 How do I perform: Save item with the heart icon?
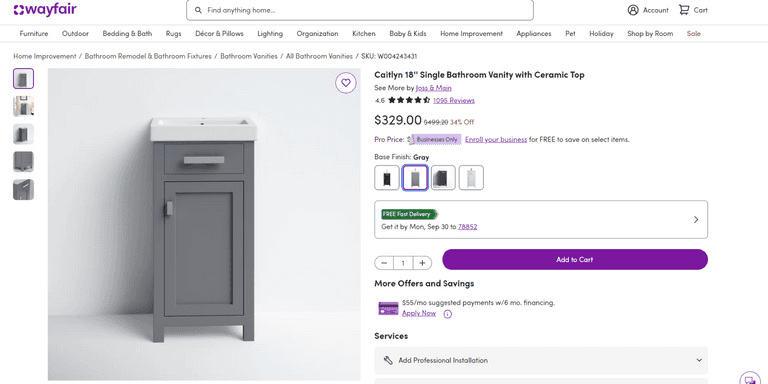pyautogui.click(x=346, y=83)
